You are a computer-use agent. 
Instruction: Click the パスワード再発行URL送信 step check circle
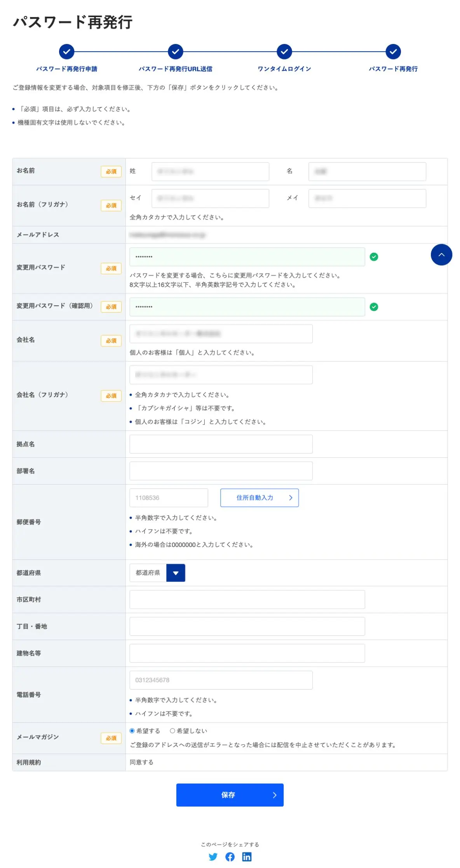coord(176,51)
